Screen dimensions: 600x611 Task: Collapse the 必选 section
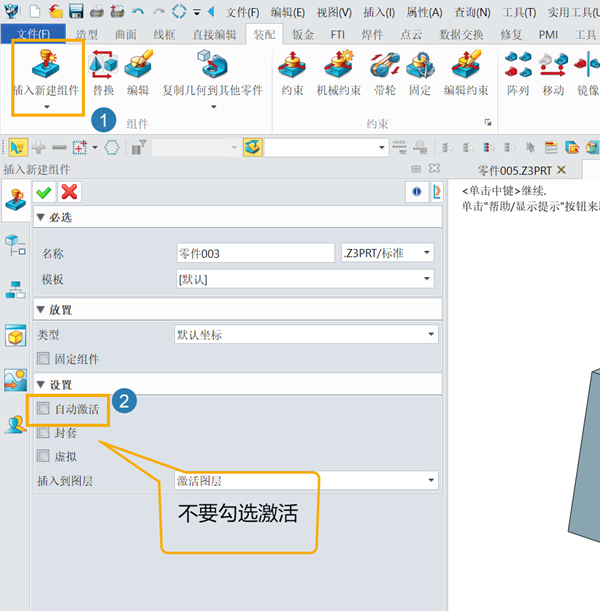41,217
